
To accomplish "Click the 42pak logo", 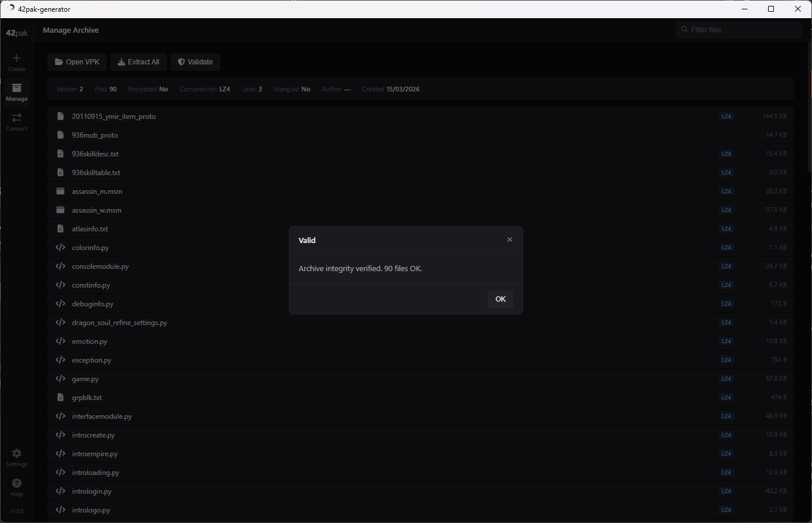I will (x=17, y=33).
